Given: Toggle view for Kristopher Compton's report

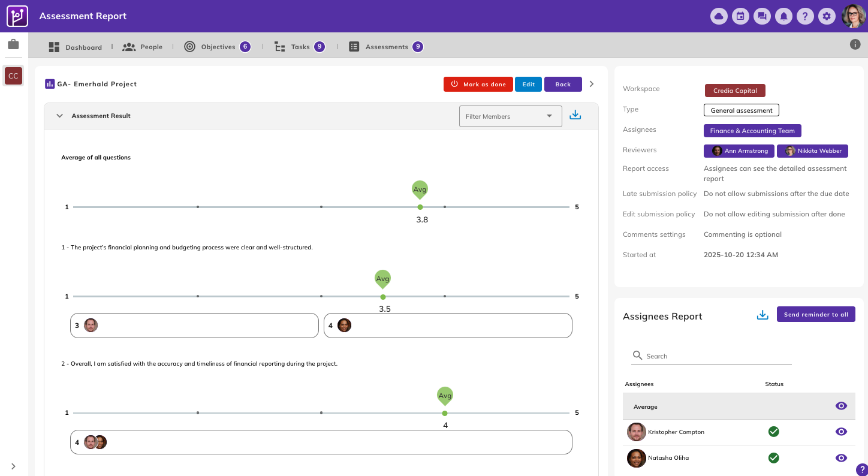Looking at the screenshot, I should 841,432.
